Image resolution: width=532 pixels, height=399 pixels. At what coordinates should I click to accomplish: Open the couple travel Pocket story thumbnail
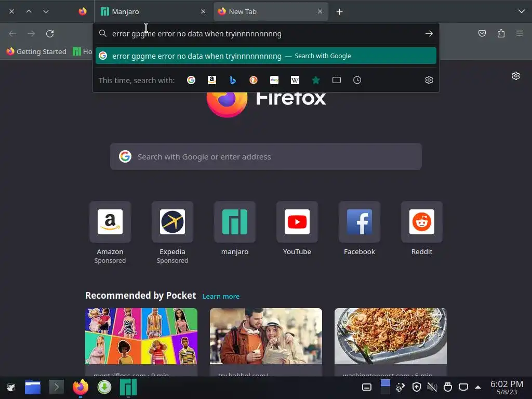click(265, 336)
